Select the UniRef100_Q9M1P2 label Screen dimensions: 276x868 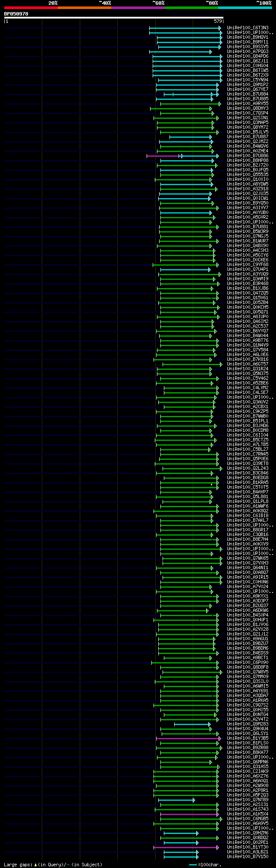[248, 85]
